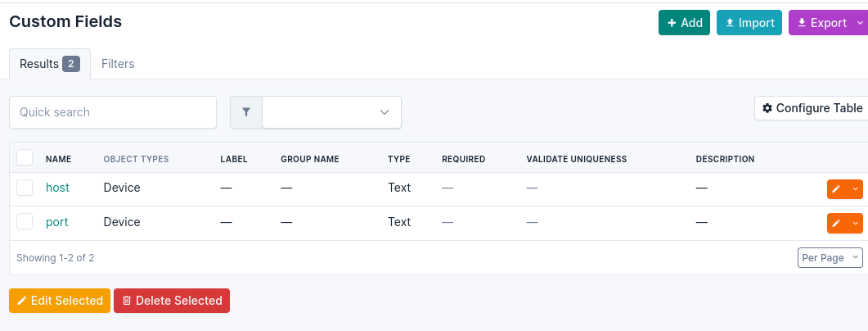Click the Delete Selected button
Viewport: 868px width, 331px height.
(172, 301)
